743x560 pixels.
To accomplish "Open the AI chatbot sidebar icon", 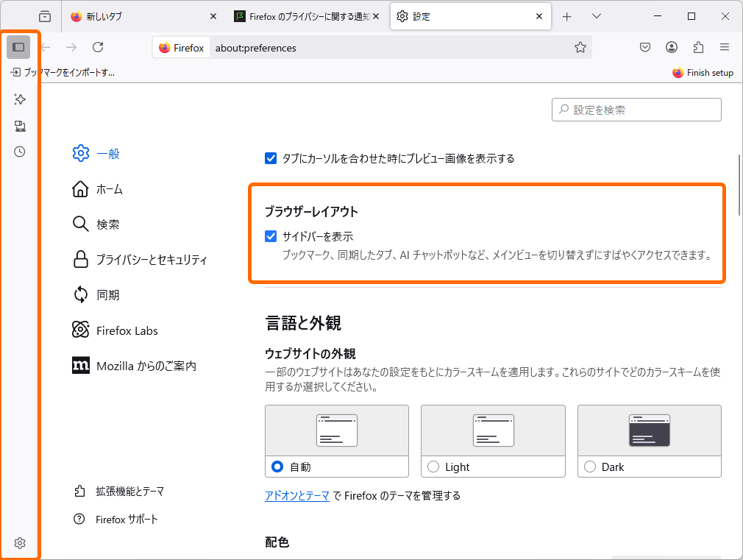I will 20,99.
